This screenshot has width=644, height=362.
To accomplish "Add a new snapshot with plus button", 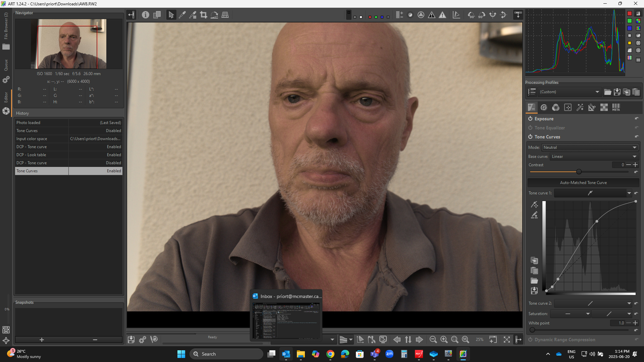I will pyautogui.click(x=42, y=340).
